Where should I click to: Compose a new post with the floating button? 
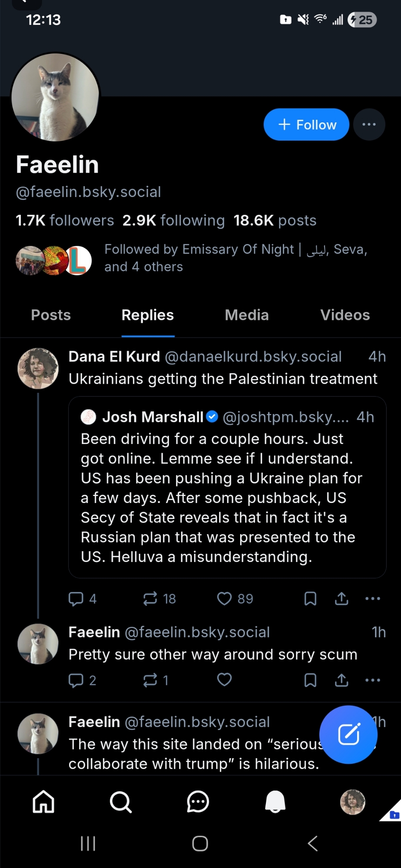[x=348, y=734]
